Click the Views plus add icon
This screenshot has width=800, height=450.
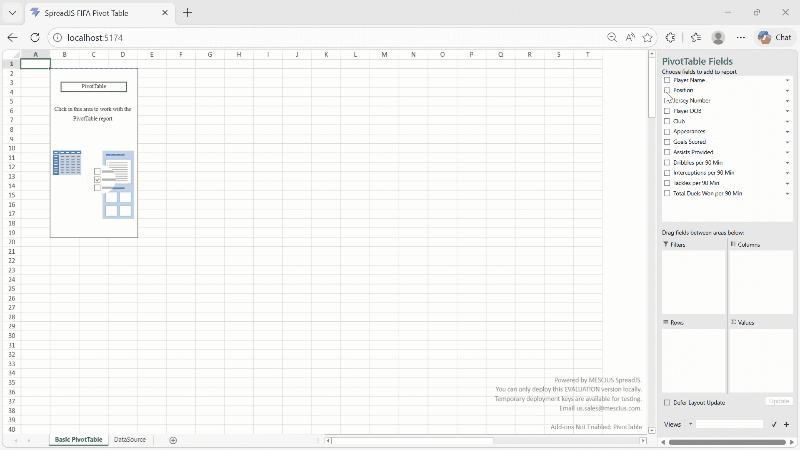[x=787, y=424]
